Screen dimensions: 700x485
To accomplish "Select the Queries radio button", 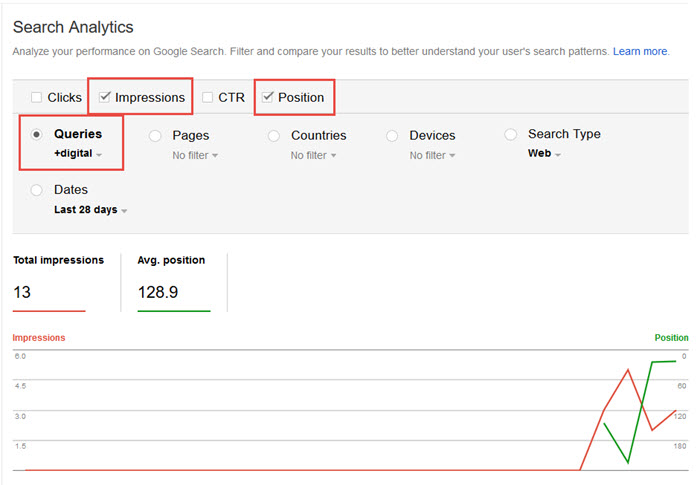I will pyautogui.click(x=37, y=135).
